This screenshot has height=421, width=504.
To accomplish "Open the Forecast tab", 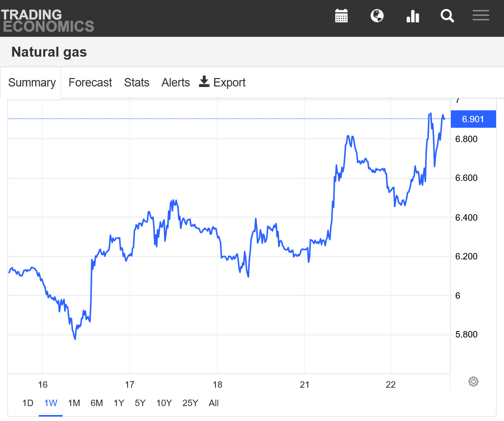I will tap(90, 83).
